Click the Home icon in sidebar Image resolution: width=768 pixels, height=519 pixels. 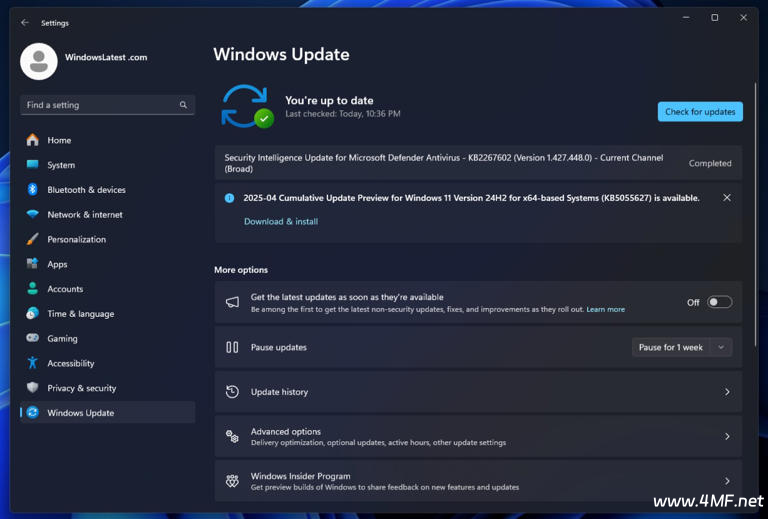point(33,140)
